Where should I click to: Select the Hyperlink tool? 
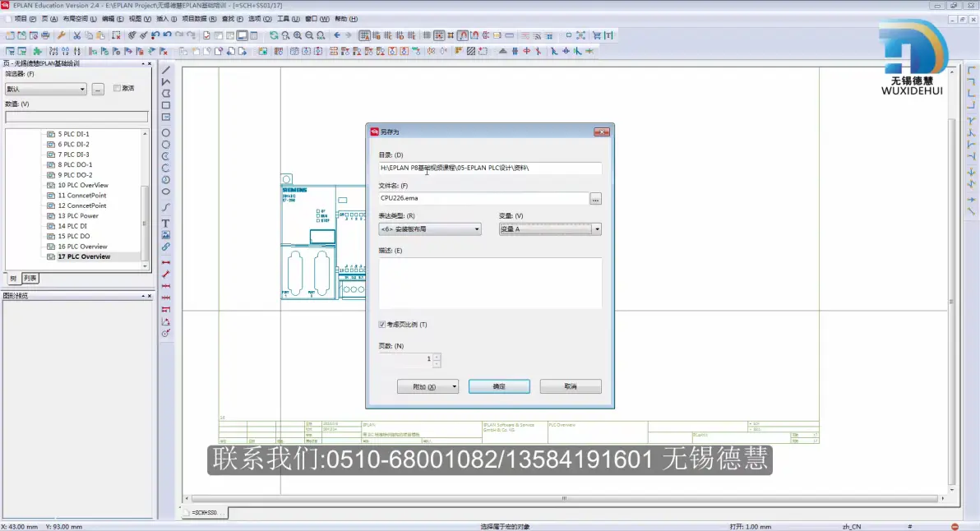click(x=165, y=247)
